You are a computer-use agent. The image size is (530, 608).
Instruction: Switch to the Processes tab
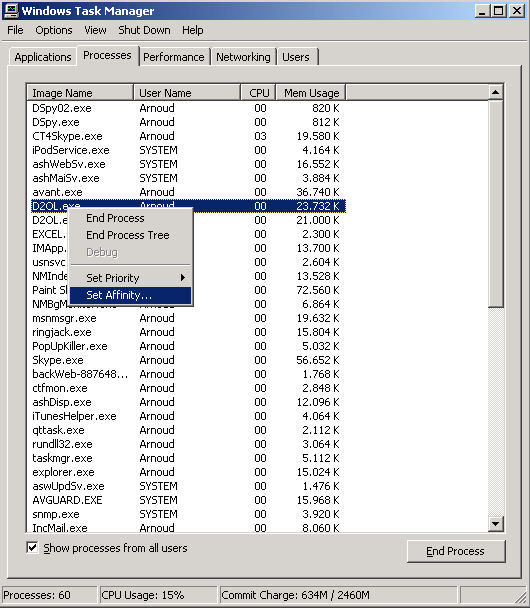[107, 55]
